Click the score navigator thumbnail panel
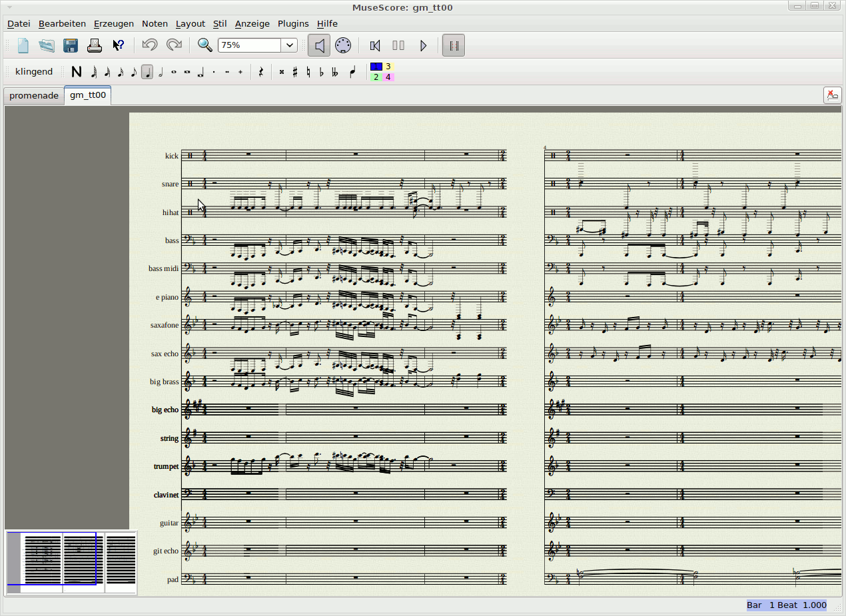This screenshot has width=846, height=616. [x=71, y=561]
